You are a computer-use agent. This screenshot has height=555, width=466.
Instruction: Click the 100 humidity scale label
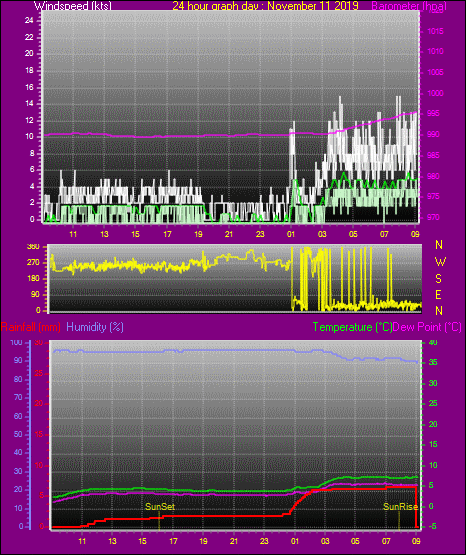point(16,342)
